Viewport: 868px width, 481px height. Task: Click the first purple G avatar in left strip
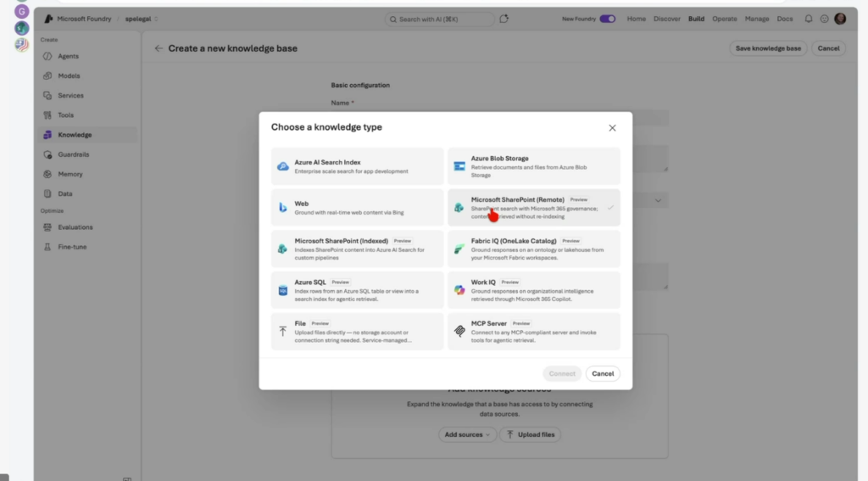[21, 11]
